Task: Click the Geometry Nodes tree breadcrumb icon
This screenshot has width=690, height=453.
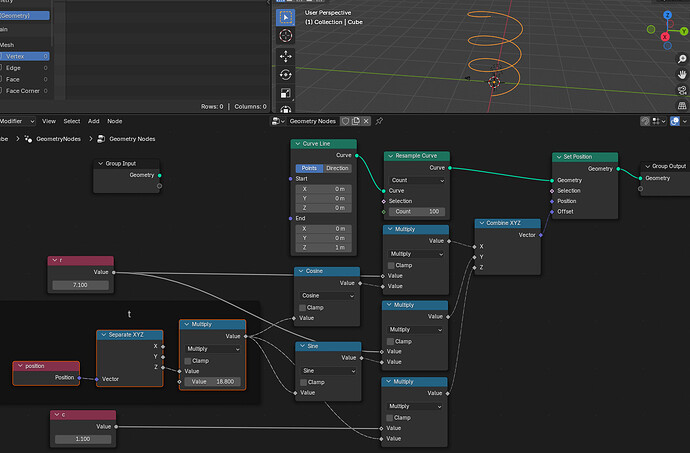Action: [x=101, y=139]
